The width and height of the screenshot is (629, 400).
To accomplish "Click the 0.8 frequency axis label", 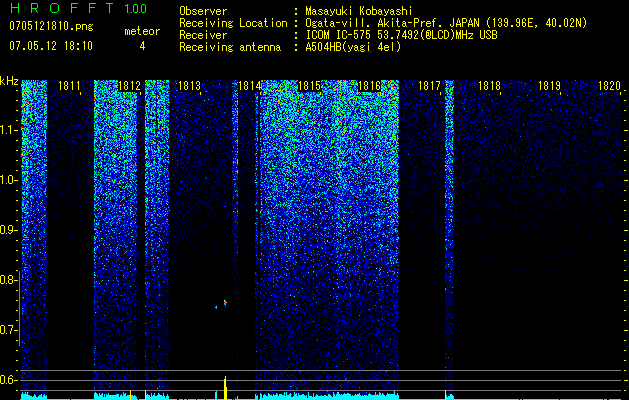I will (x=8, y=280).
